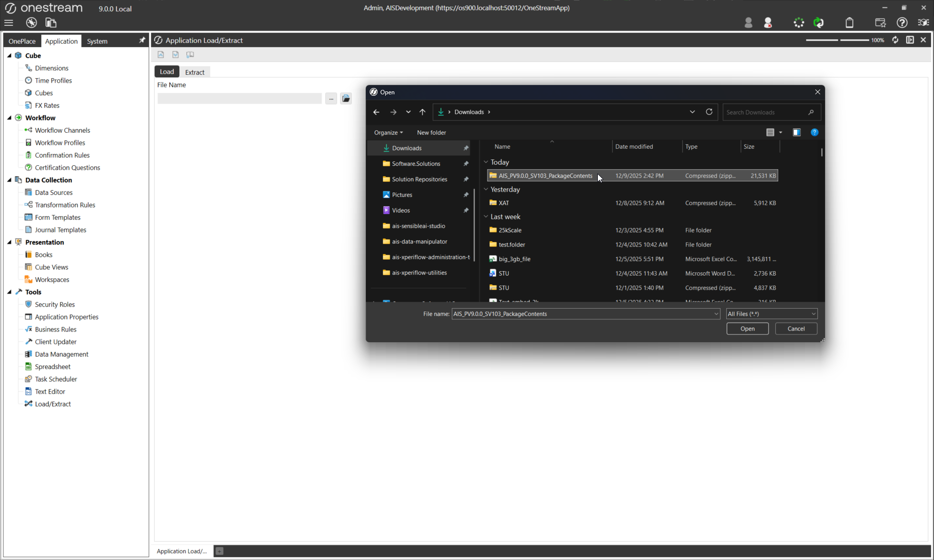Collapse the Last week file group
The image size is (934, 560).
pos(485,217)
